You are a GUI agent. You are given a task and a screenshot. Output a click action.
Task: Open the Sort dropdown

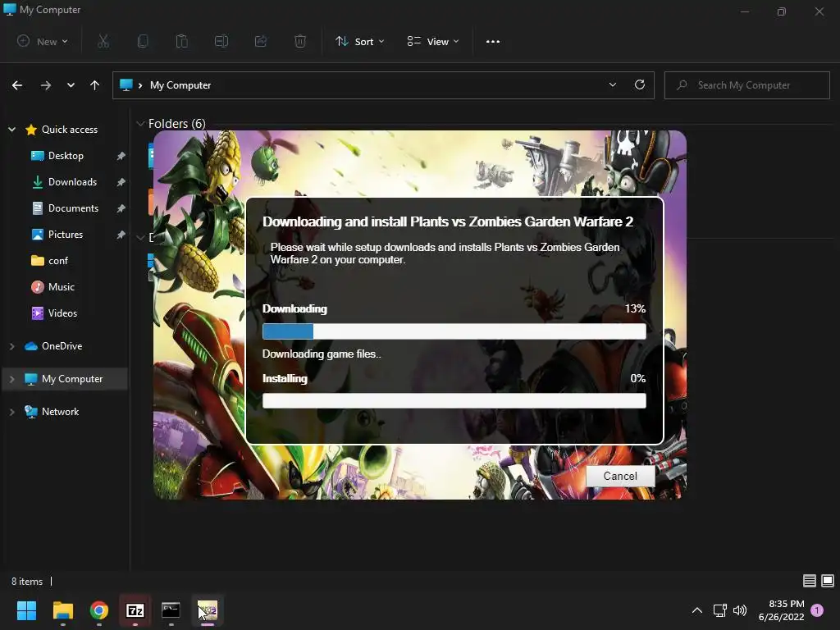click(x=360, y=41)
